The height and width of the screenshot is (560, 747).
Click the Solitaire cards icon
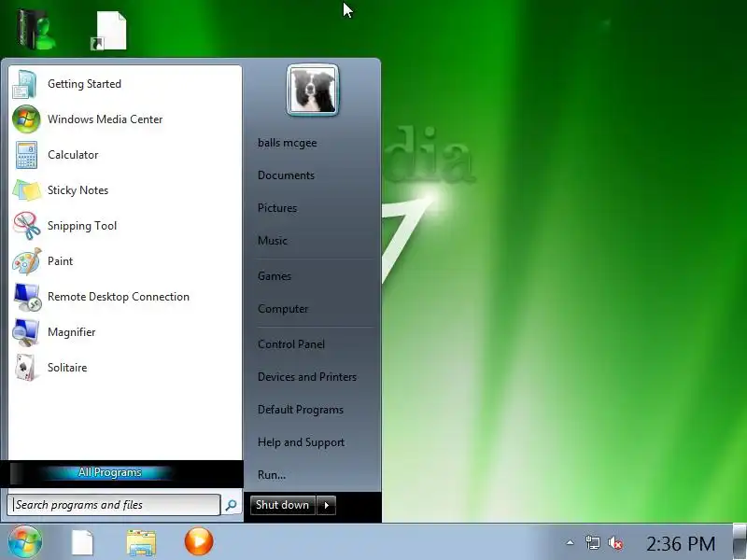pos(26,368)
